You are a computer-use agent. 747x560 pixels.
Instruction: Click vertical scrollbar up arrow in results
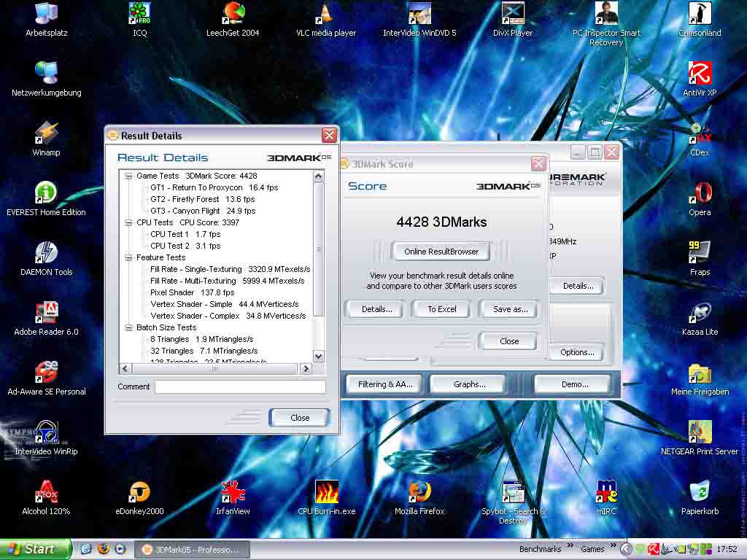coord(319,176)
